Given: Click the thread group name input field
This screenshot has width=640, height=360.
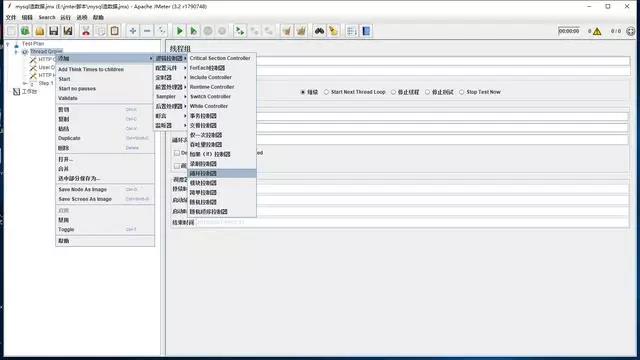Looking at the screenshot, I should [442, 61].
